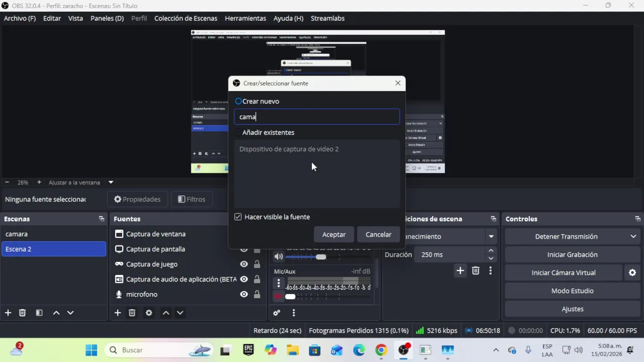Open Colección de Escenas menu
Screen dimensions: 644x362
186,18
